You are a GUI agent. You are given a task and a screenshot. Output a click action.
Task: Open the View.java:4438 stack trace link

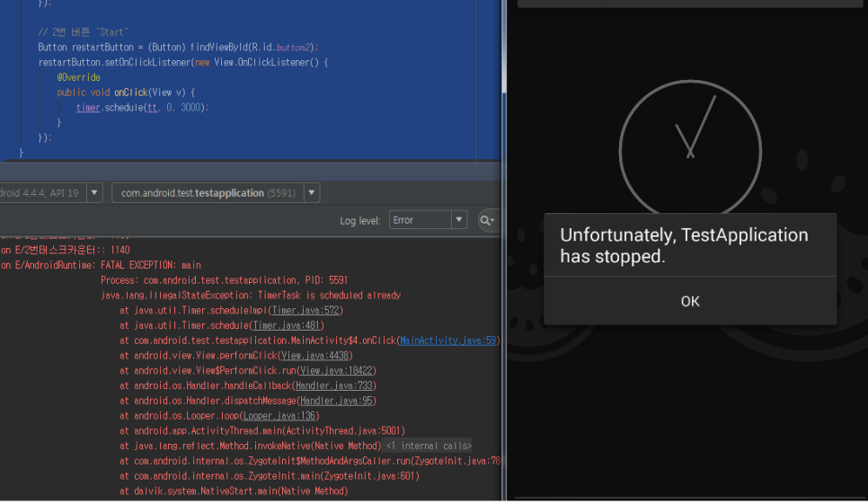[x=314, y=356]
